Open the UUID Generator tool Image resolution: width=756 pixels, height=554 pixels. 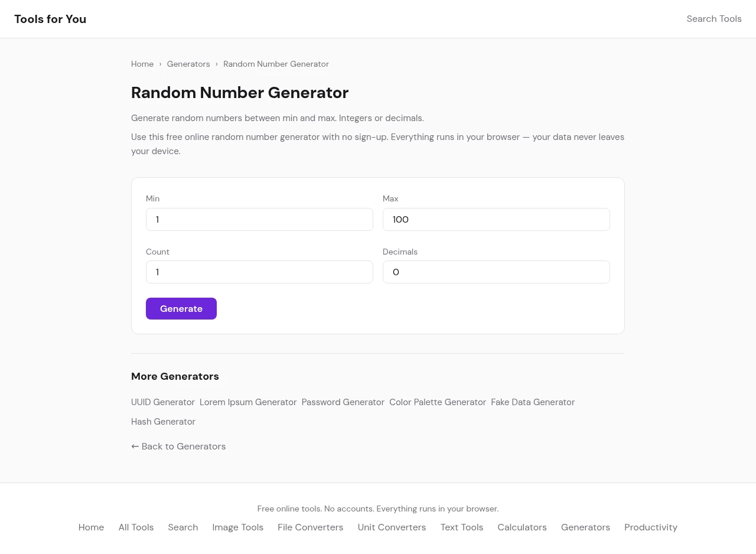(x=163, y=402)
